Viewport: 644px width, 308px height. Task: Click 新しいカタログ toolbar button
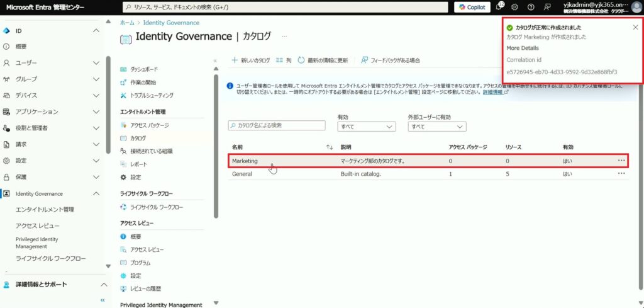(250, 60)
